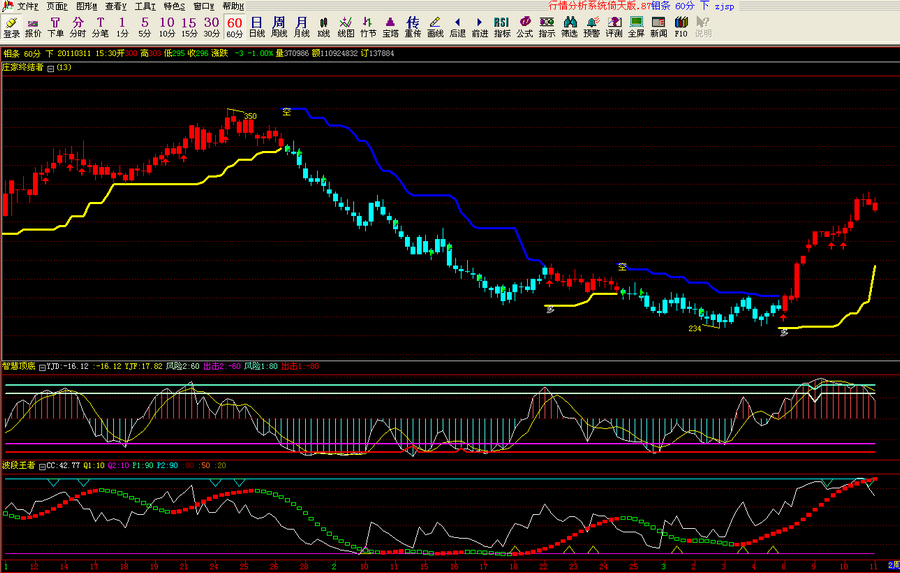Switch chart period to 日线

(256, 26)
